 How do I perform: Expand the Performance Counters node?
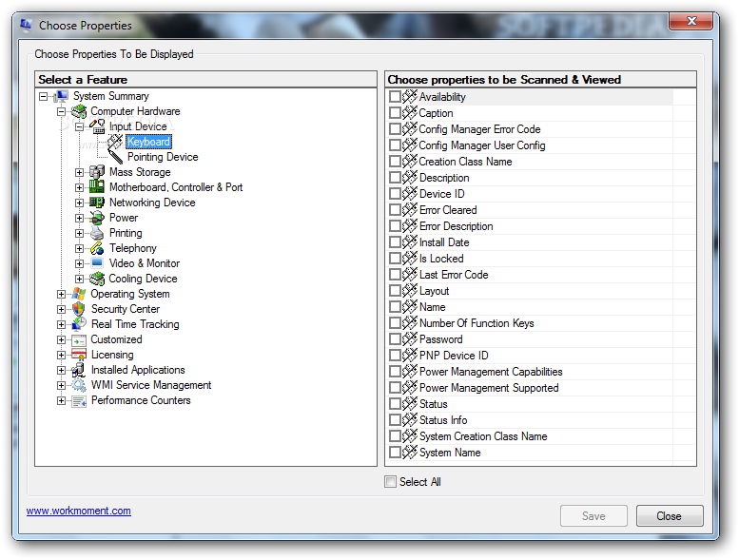(61, 401)
